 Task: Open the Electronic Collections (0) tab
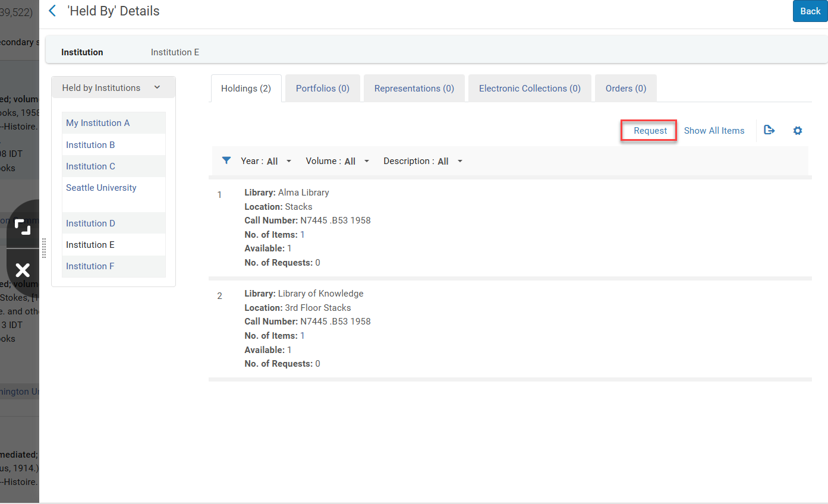coord(530,88)
